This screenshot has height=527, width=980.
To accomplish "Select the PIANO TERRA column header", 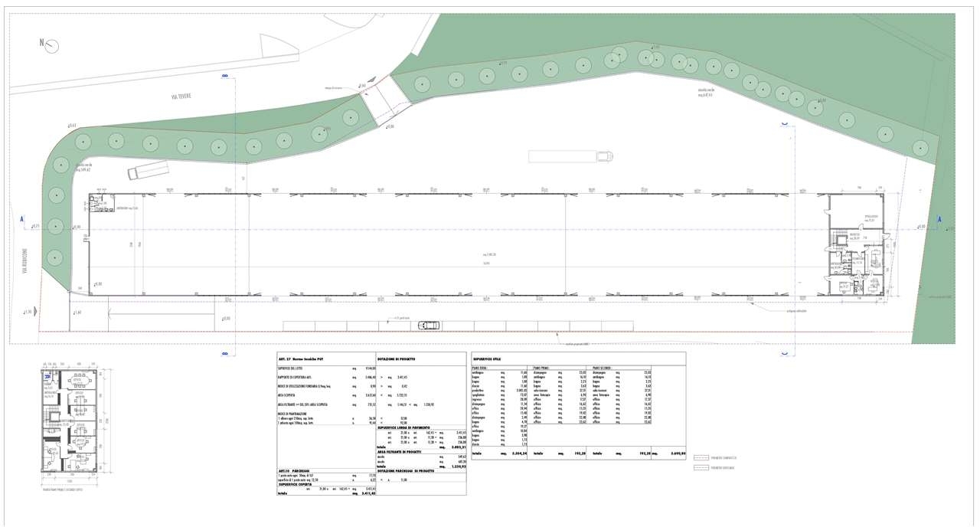I will coord(480,368).
